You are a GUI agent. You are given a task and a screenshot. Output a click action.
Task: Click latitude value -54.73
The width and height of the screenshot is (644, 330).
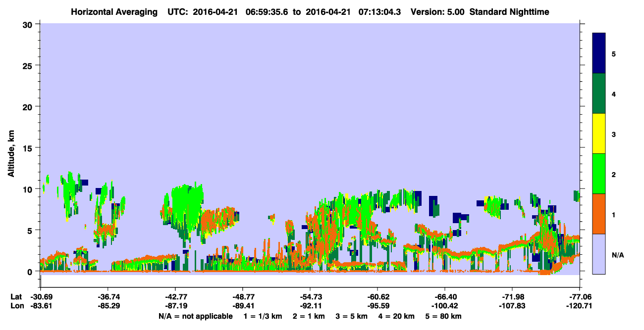(x=310, y=296)
